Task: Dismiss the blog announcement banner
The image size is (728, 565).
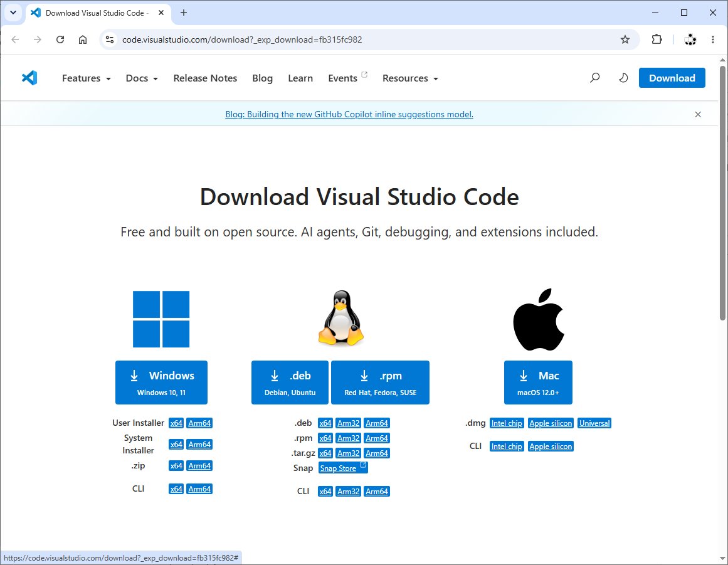Action: [698, 114]
